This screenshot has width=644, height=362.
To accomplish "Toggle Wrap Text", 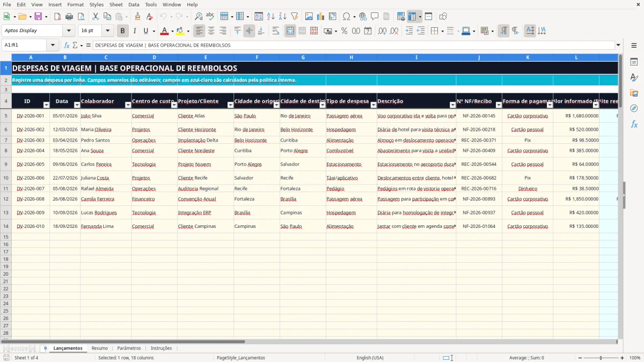I will pos(276,31).
